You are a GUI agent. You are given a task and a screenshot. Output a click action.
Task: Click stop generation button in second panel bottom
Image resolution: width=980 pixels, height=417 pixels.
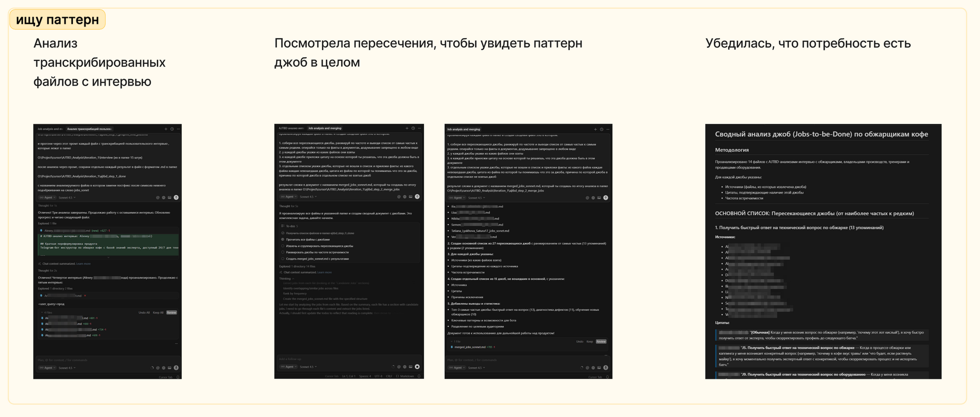417,367
